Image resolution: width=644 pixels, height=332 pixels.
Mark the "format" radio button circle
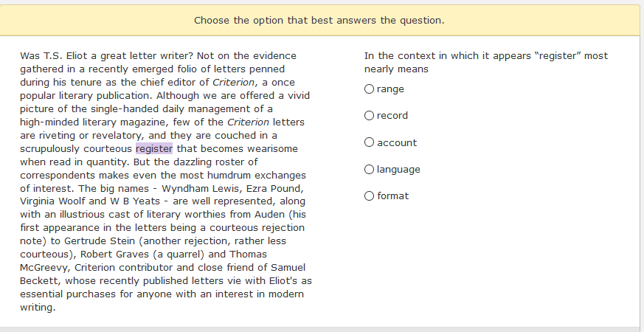(369, 196)
